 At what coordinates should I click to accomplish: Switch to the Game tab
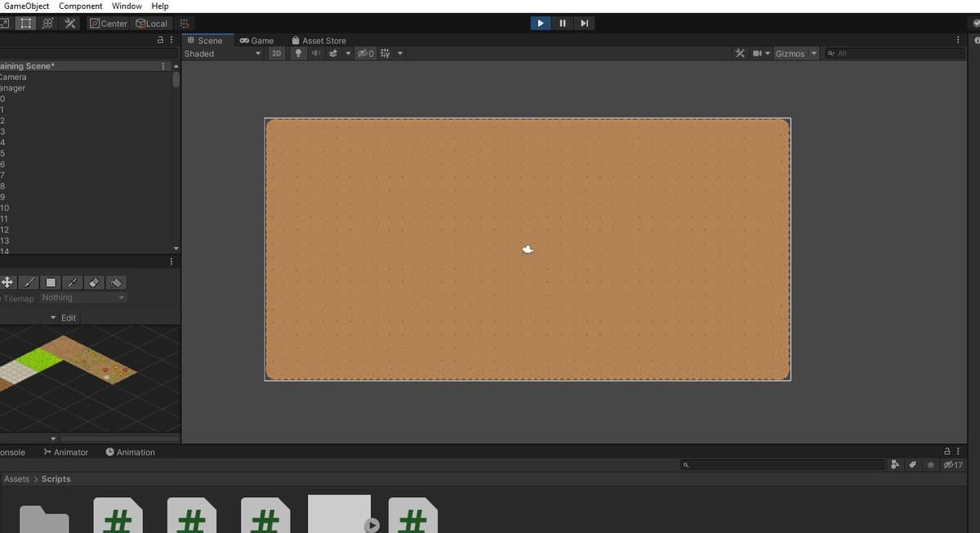point(256,40)
